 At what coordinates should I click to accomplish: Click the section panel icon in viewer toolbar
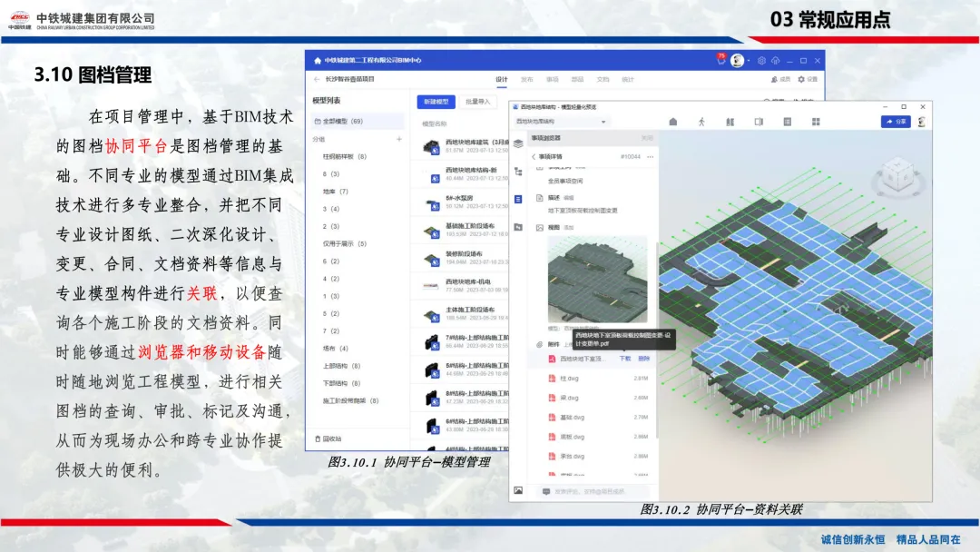pyautogui.click(x=759, y=122)
